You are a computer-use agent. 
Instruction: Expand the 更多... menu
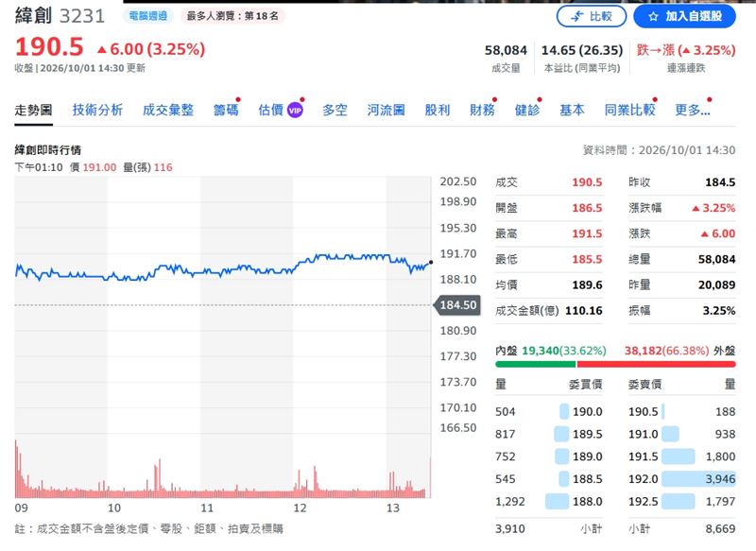click(693, 110)
